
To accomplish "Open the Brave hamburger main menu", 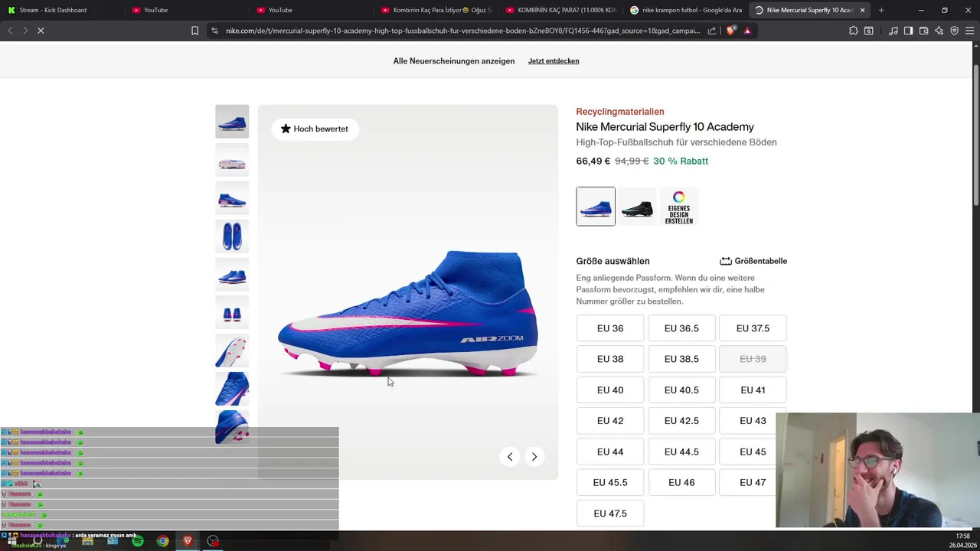I will pyautogui.click(x=969, y=31).
